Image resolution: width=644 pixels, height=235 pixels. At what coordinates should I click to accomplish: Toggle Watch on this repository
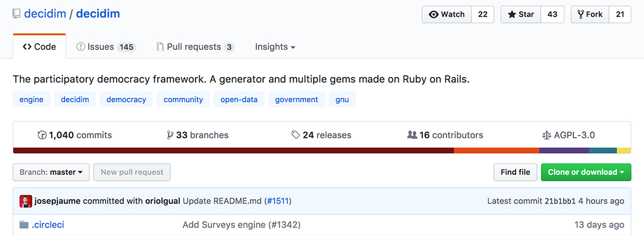click(447, 14)
